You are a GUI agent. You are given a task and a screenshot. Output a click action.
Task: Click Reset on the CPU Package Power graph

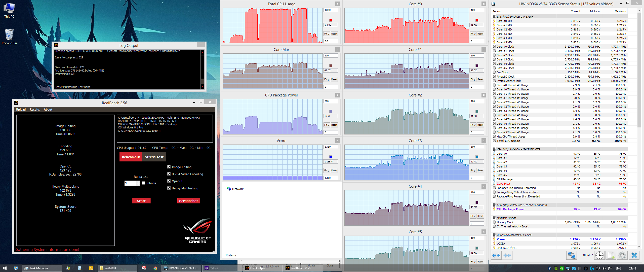pos(334,125)
